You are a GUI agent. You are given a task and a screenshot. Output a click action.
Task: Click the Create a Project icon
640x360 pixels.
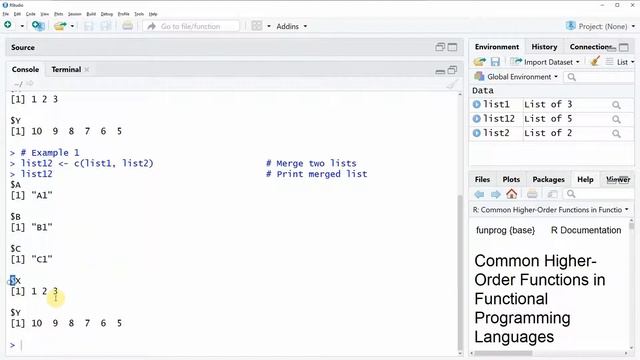(38, 26)
